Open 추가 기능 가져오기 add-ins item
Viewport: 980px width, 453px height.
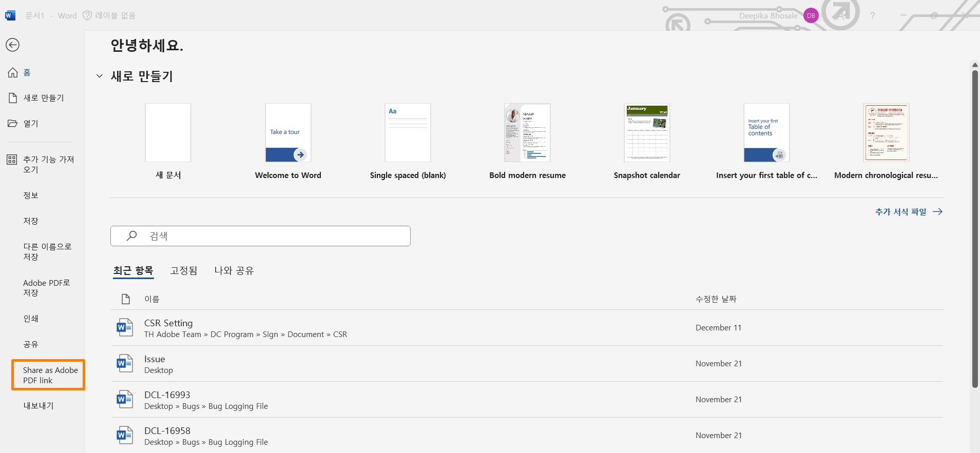tap(42, 164)
